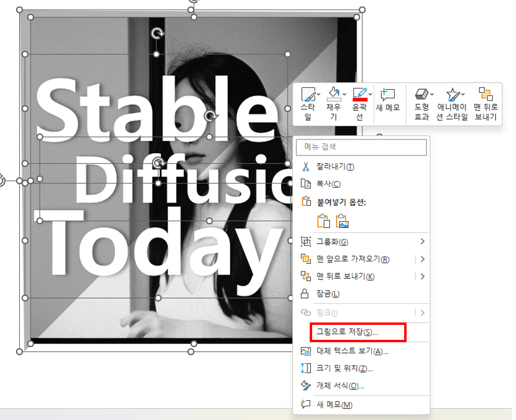Open 도형 효과 (Shape Effects) in mini toolbar
This screenshot has height=420, width=516.
421,104
